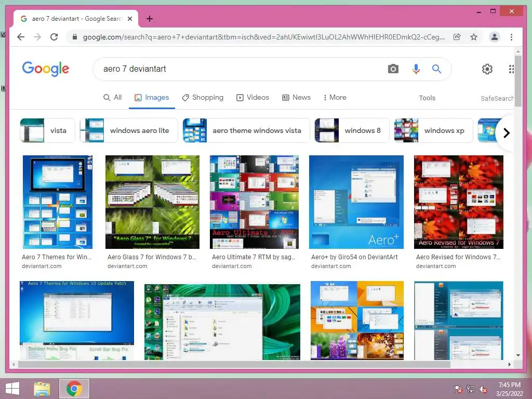Click Aero 7 Themes for Win... title

pos(57,257)
